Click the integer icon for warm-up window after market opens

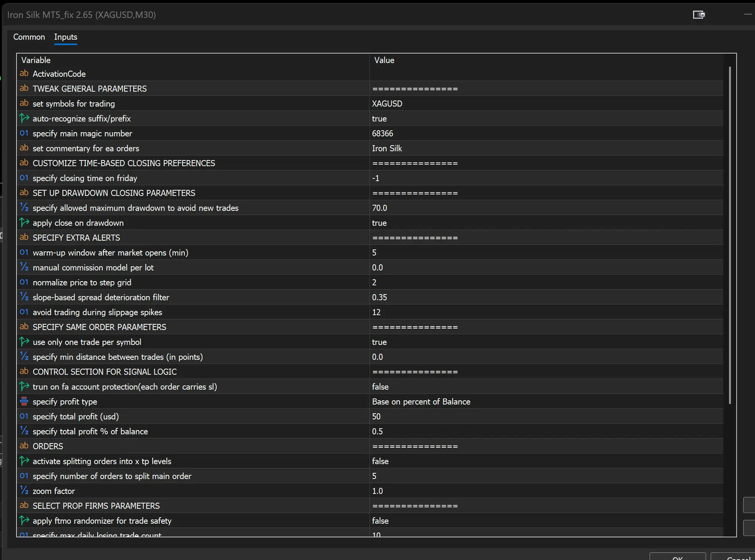pyautogui.click(x=24, y=252)
